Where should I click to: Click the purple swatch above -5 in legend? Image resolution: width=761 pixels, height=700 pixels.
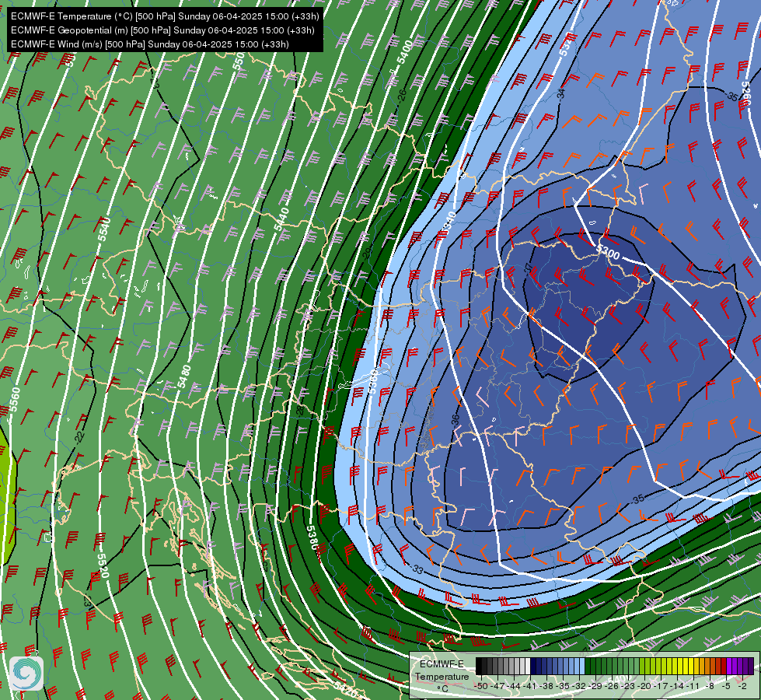click(x=728, y=666)
